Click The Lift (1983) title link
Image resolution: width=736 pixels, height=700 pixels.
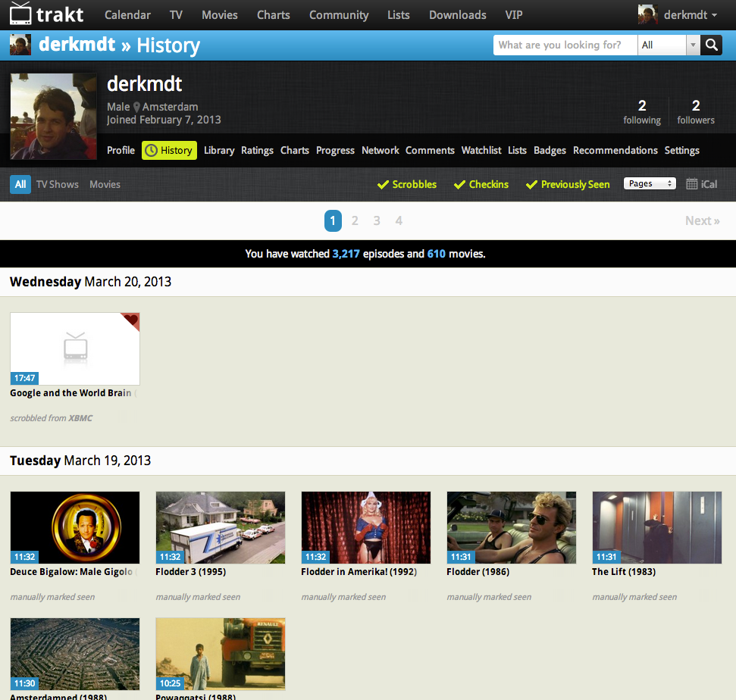tap(624, 572)
